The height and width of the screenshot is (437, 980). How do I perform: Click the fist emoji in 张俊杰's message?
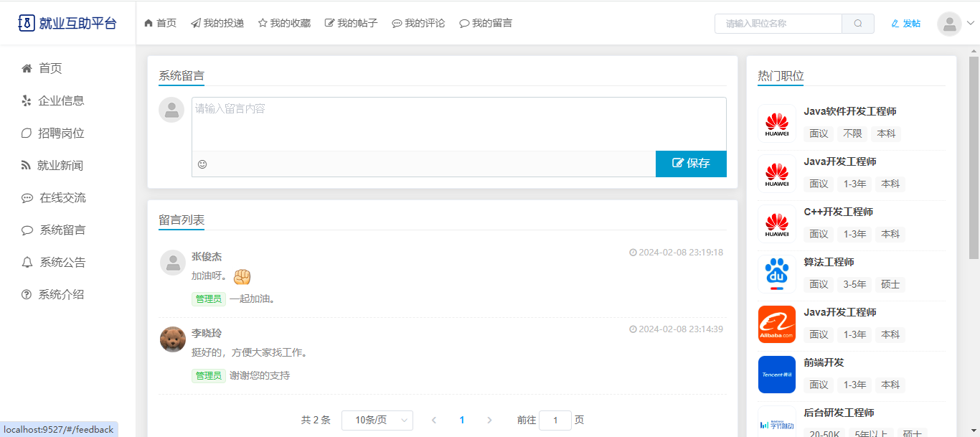tap(242, 276)
